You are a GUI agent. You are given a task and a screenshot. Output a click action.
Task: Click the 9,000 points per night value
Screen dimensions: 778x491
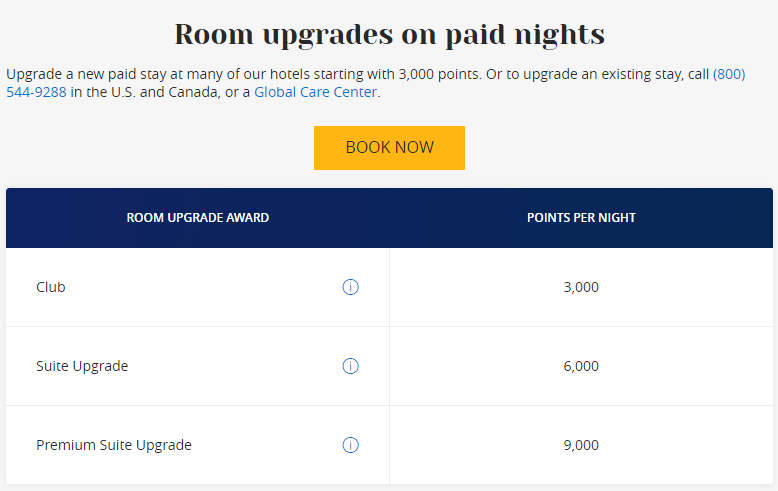click(581, 445)
